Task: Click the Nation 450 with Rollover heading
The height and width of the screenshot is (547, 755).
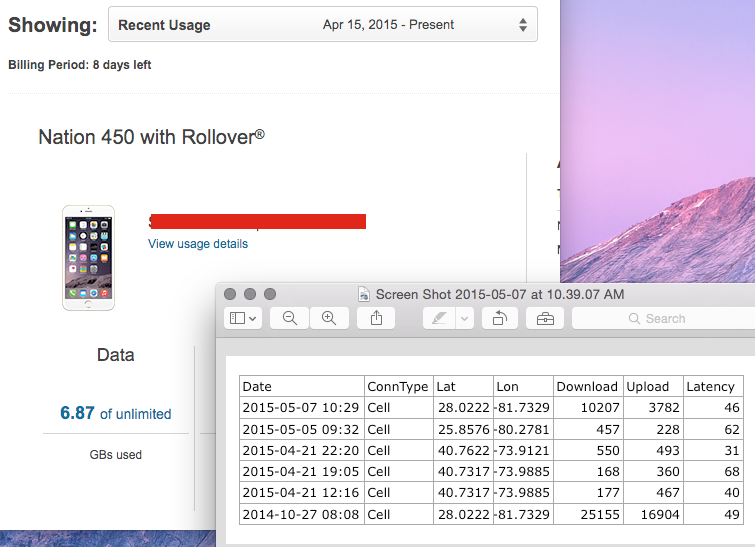Action: (152, 137)
